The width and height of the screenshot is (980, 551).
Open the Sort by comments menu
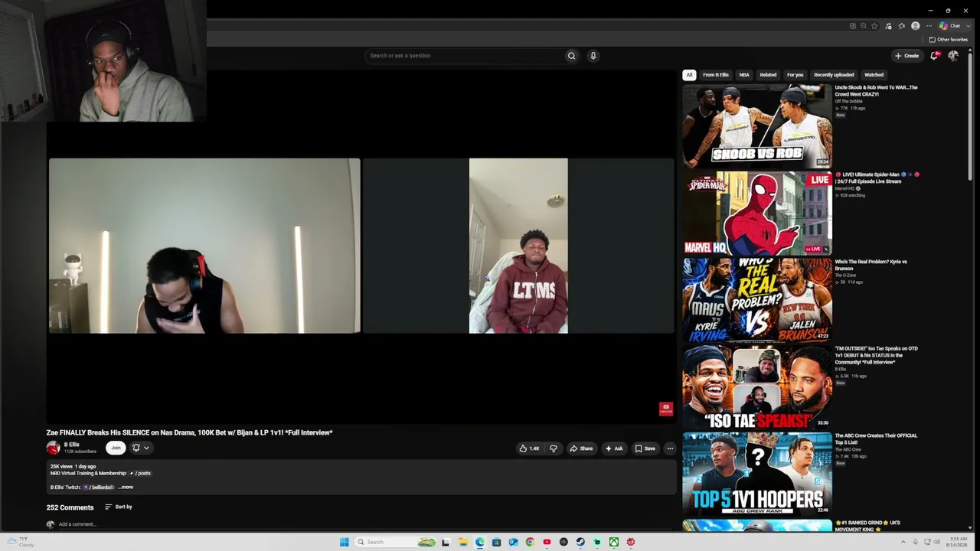point(119,507)
